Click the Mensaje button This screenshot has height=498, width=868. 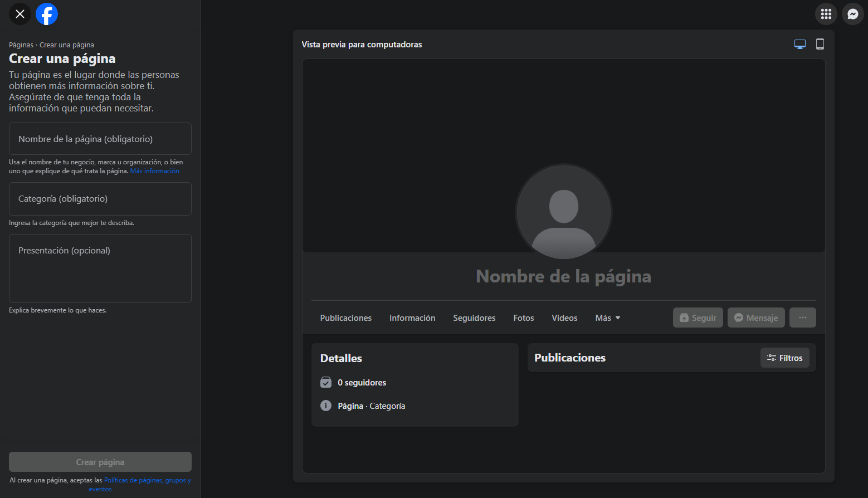[756, 318]
